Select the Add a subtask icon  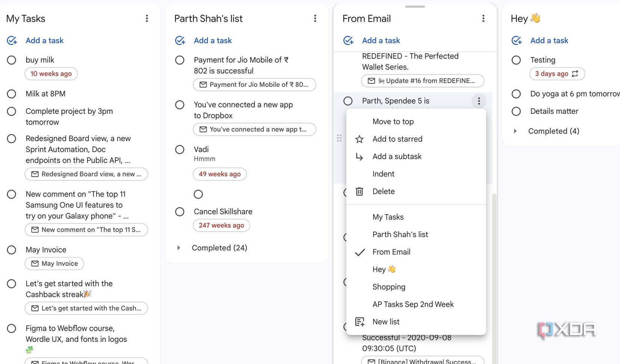click(x=360, y=156)
